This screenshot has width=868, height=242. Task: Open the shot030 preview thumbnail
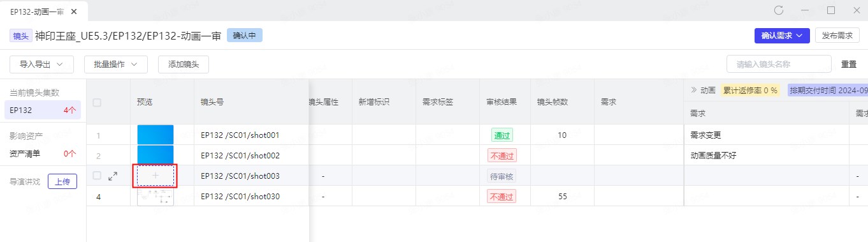pyautogui.click(x=156, y=196)
